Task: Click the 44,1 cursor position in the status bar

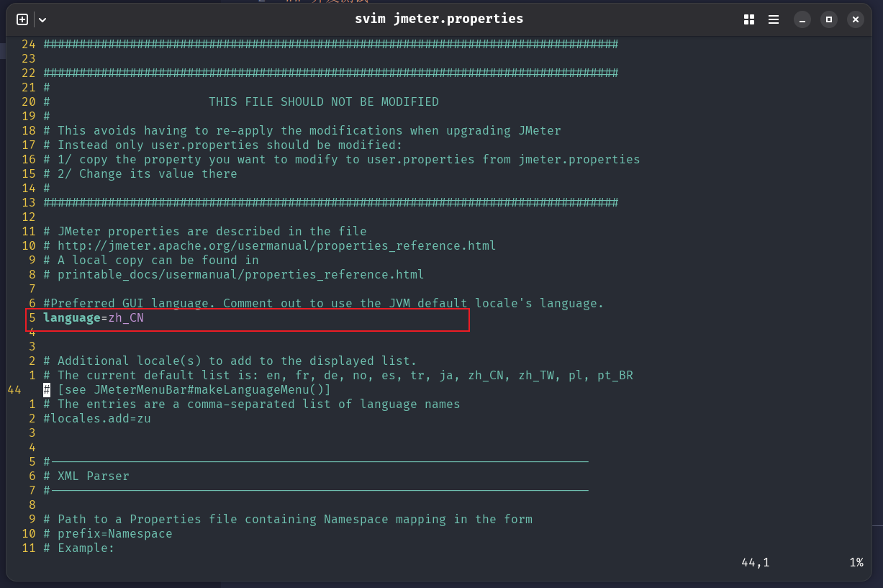Action: (755, 562)
